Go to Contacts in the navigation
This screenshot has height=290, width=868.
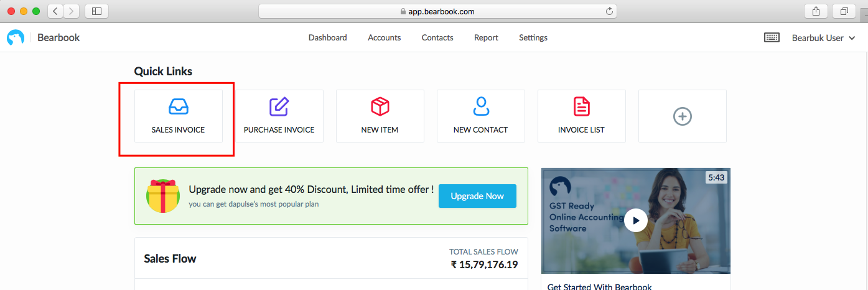click(x=437, y=38)
